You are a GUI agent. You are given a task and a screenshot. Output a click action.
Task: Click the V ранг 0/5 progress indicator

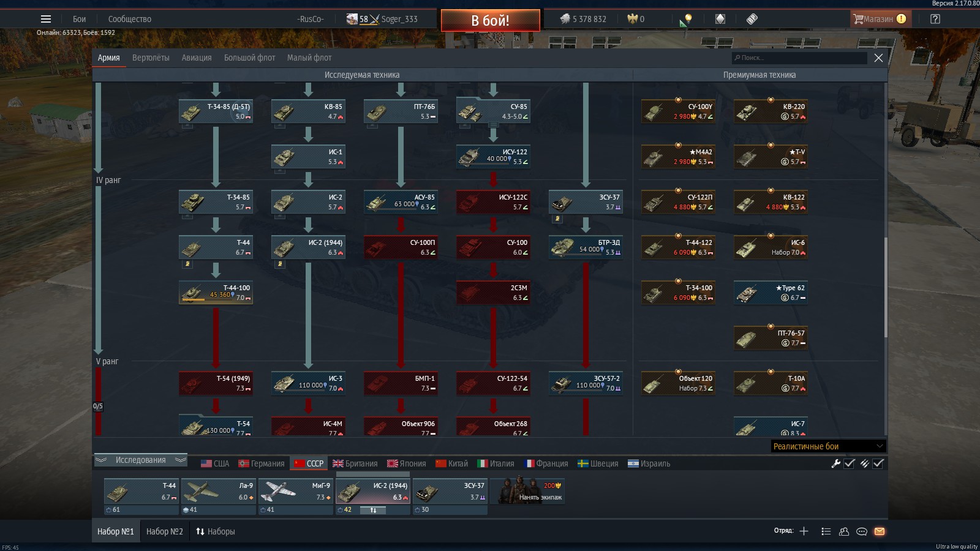98,406
